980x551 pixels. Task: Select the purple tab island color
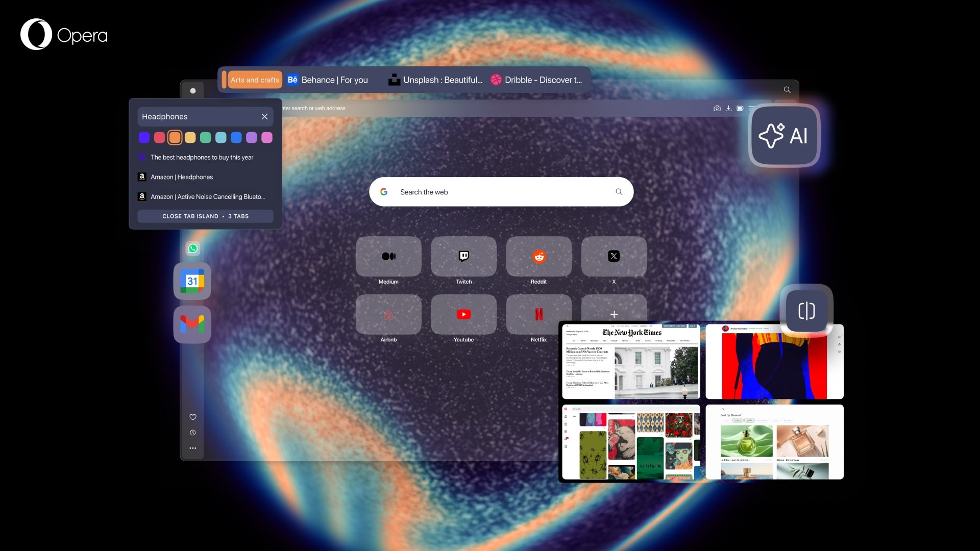pos(251,137)
